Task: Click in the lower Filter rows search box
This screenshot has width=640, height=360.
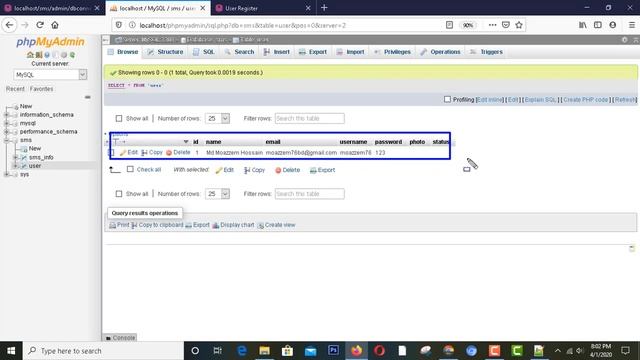Action: pyautogui.click(x=309, y=194)
